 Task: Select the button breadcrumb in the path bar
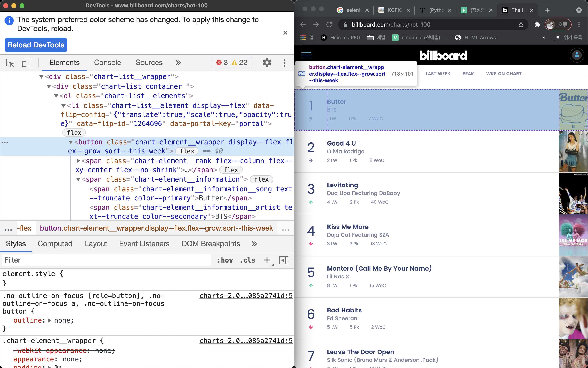point(156,228)
